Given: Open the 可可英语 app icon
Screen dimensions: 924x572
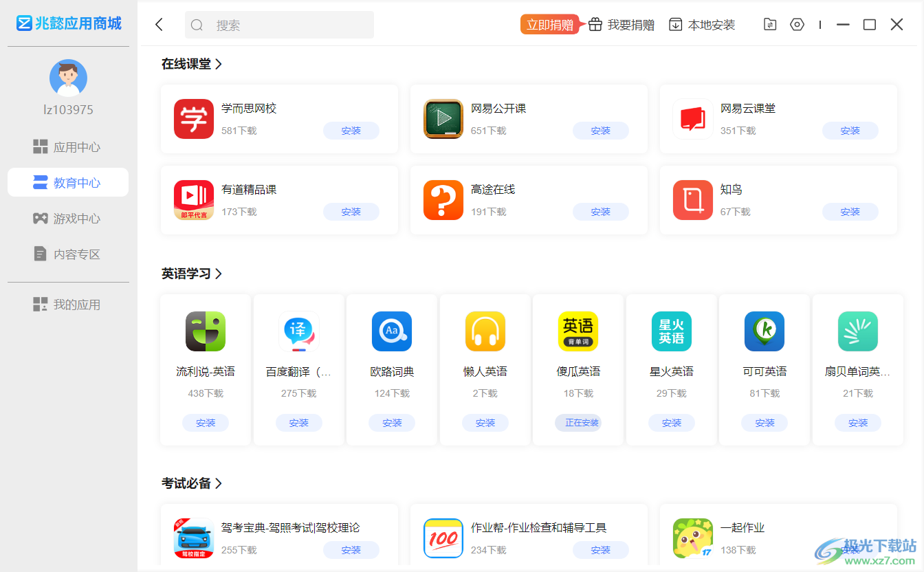Looking at the screenshot, I should click(x=764, y=331).
